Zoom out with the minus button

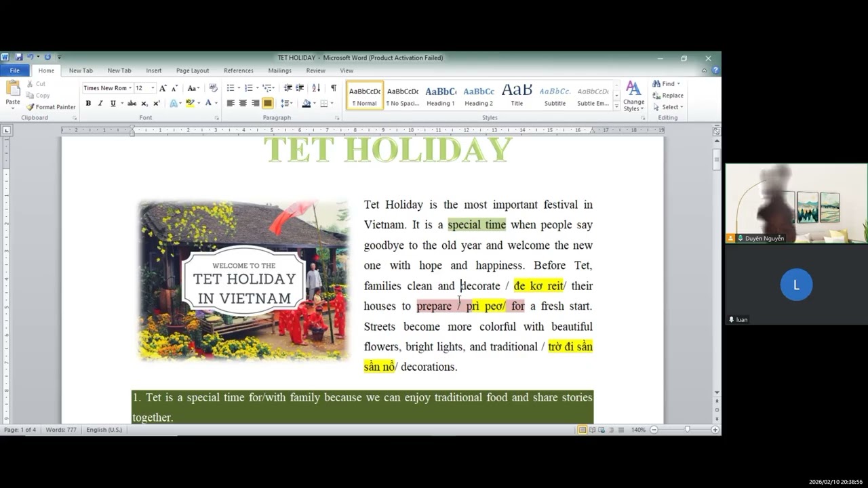point(654,430)
